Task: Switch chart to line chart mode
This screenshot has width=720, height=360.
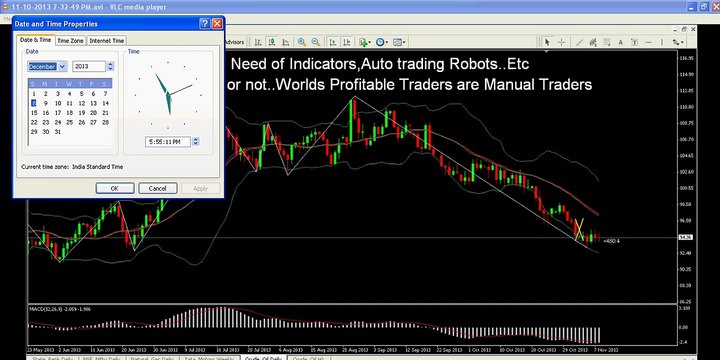Action: 286,42
